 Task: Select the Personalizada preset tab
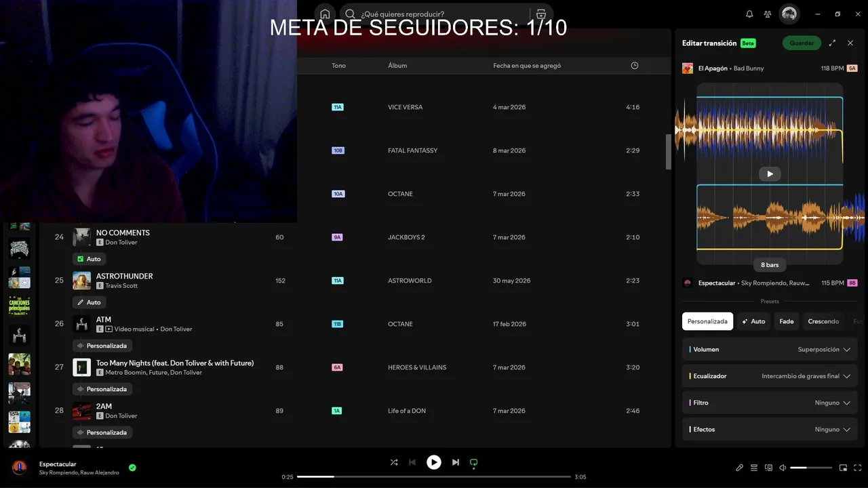[x=708, y=321]
